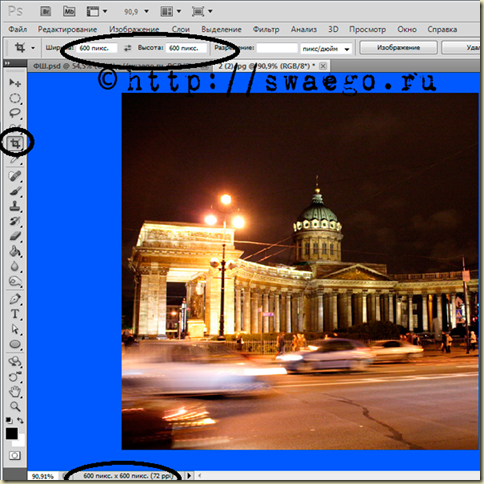The height and width of the screenshot is (484, 484).
Task: Swap width and height values
Action: 128,48
